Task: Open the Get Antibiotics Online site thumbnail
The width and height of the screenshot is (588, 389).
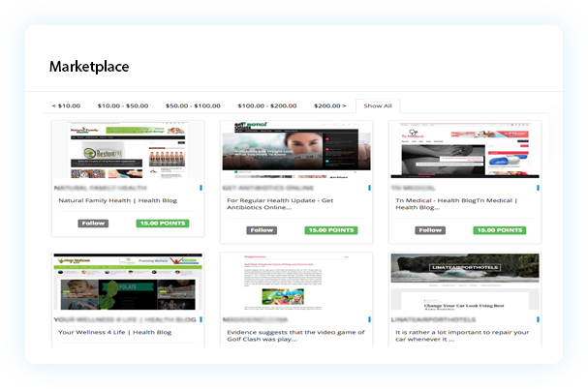Action: click(296, 150)
